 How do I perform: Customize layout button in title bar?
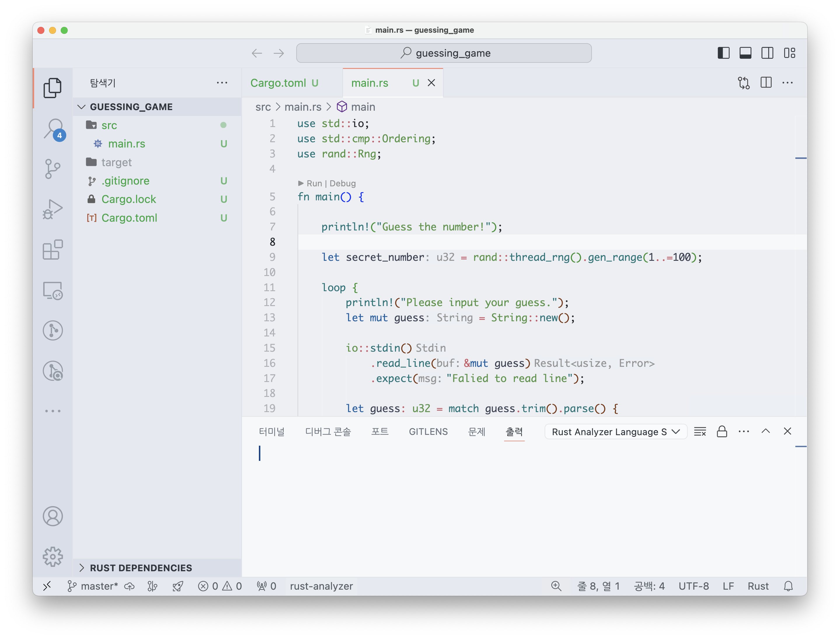tap(789, 53)
